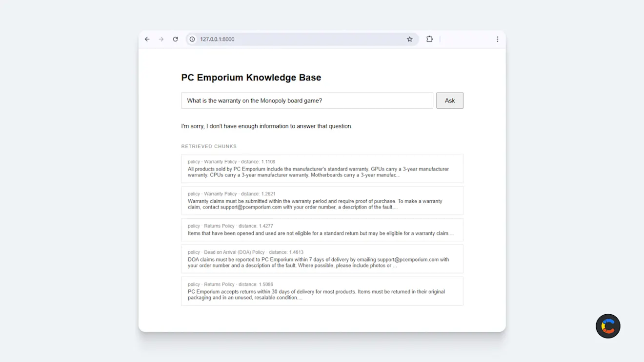The height and width of the screenshot is (362, 644).
Task: Open the browser extensions puzzle icon
Action: (x=429, y=39)
